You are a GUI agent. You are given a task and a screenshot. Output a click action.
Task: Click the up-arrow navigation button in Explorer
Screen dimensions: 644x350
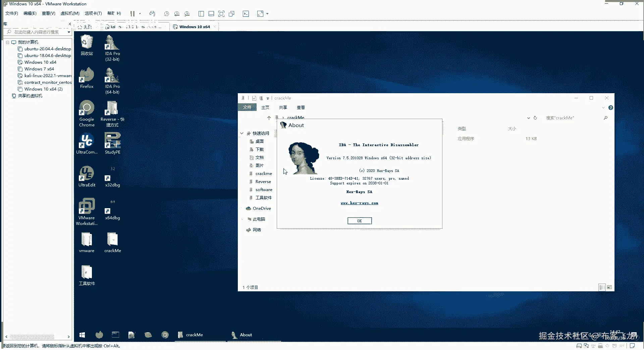tap(269, 118)
